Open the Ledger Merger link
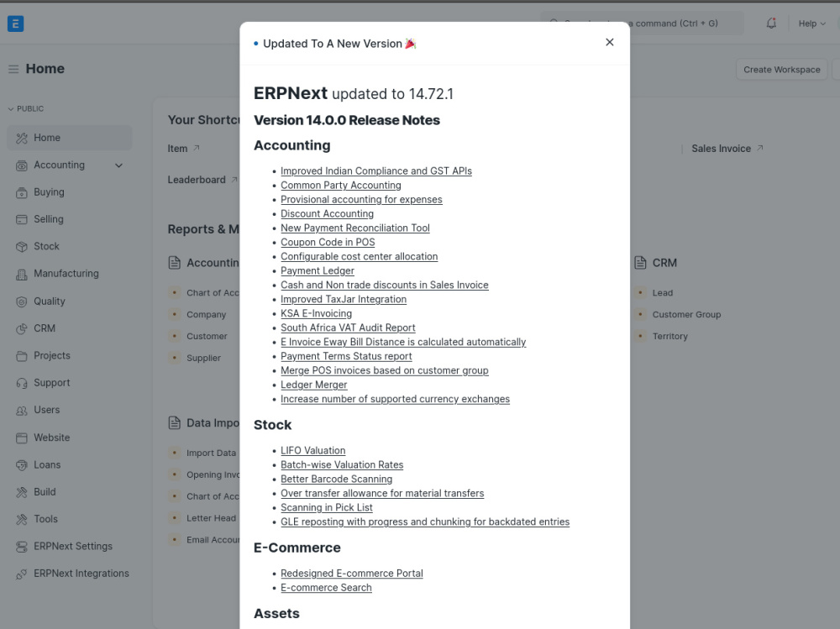 coord(314,385)
